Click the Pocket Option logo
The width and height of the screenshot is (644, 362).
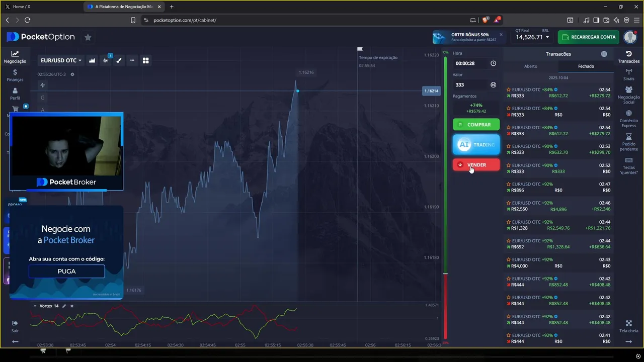tap(41, 37)
